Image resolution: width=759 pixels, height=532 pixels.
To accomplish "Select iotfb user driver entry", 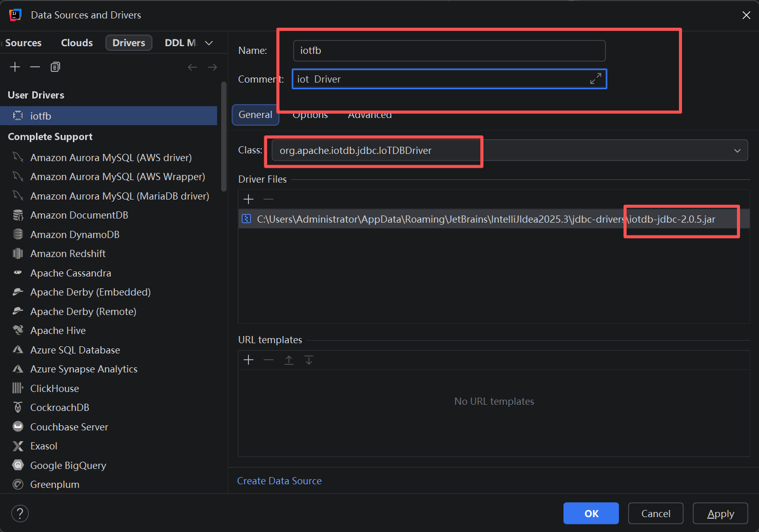I will [x=108, y=116].
